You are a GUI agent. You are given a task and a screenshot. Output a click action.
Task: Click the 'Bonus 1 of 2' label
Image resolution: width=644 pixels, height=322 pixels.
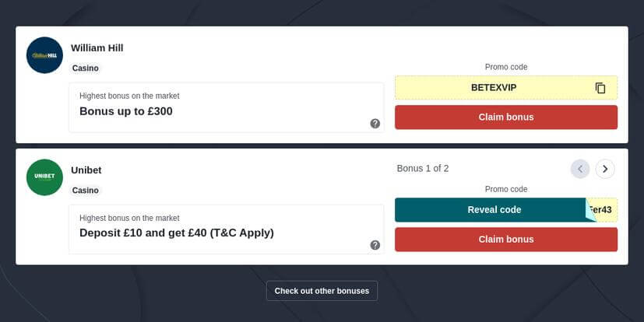[x=423, y=169]
